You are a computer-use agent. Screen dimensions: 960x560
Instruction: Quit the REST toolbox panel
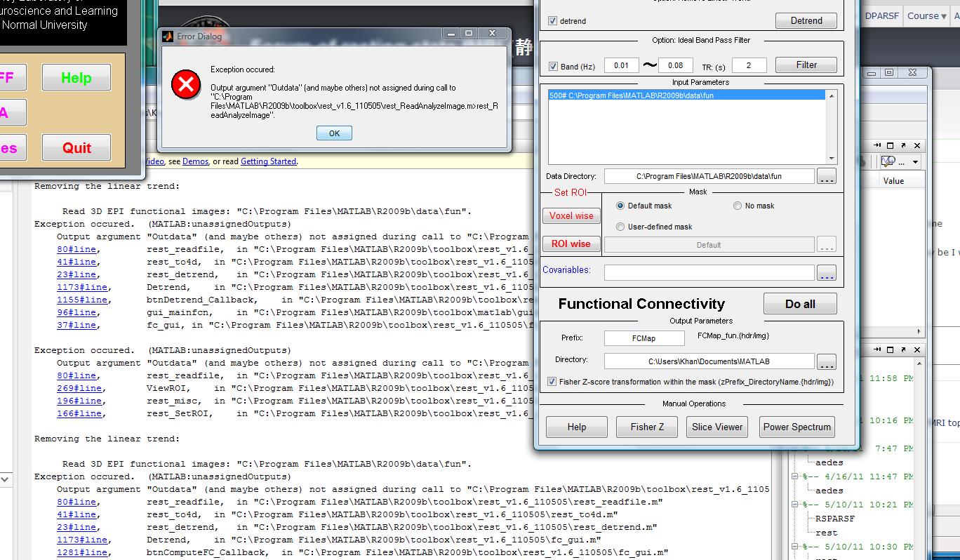point(76,147)
